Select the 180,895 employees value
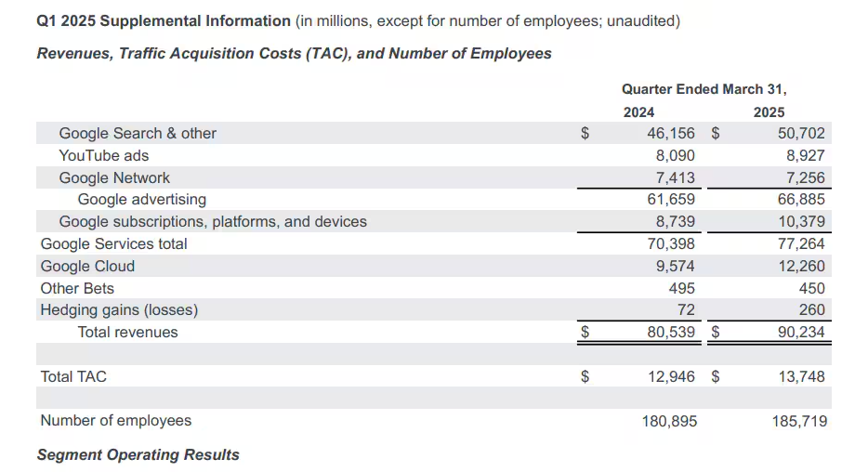Viewport: 868px width, 472px height. [x=669, y=421]
